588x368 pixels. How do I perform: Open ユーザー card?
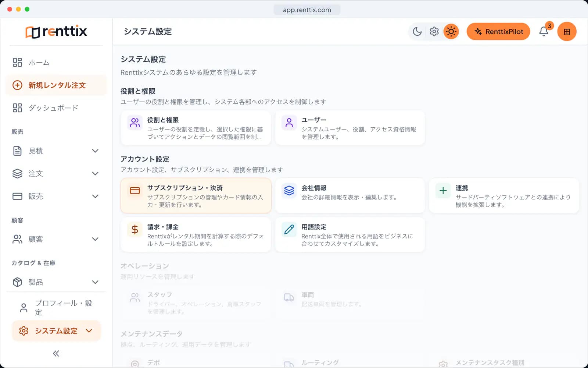350,128
